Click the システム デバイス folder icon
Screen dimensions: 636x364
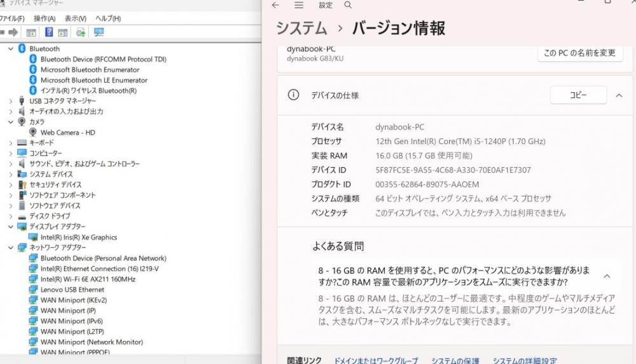tap(22, 174)
